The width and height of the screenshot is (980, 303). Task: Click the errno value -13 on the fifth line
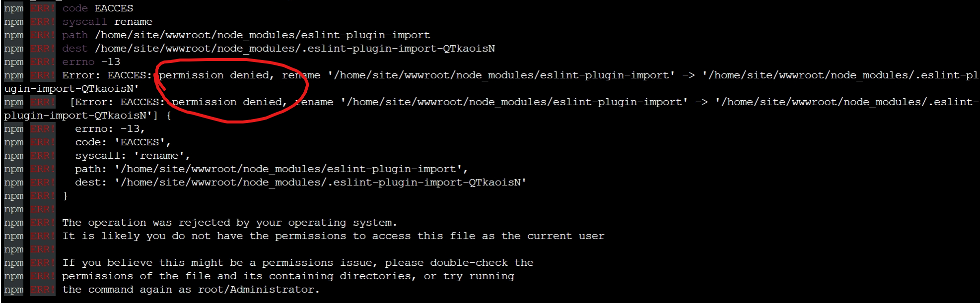point(111,62)
